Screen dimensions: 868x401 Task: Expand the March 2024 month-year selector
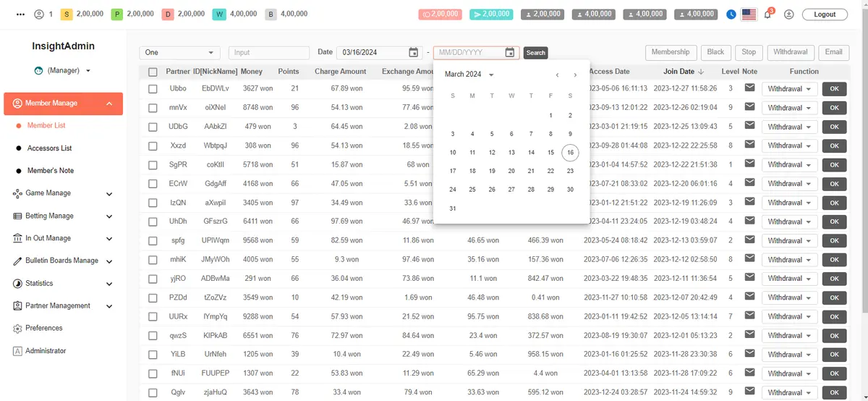pyautogui.click(x=469, y=75)
